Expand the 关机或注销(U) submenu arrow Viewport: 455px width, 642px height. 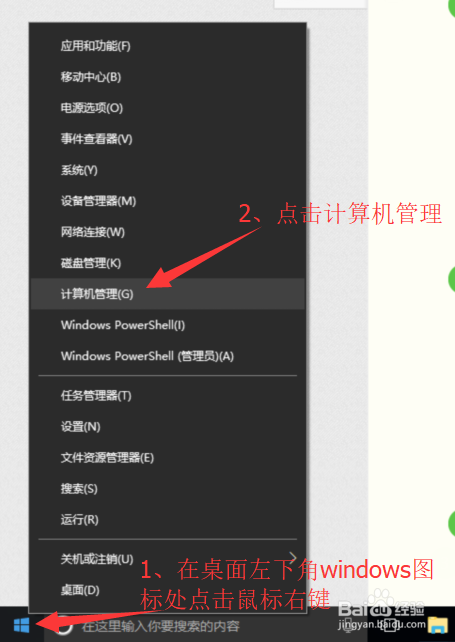point(292,557)
